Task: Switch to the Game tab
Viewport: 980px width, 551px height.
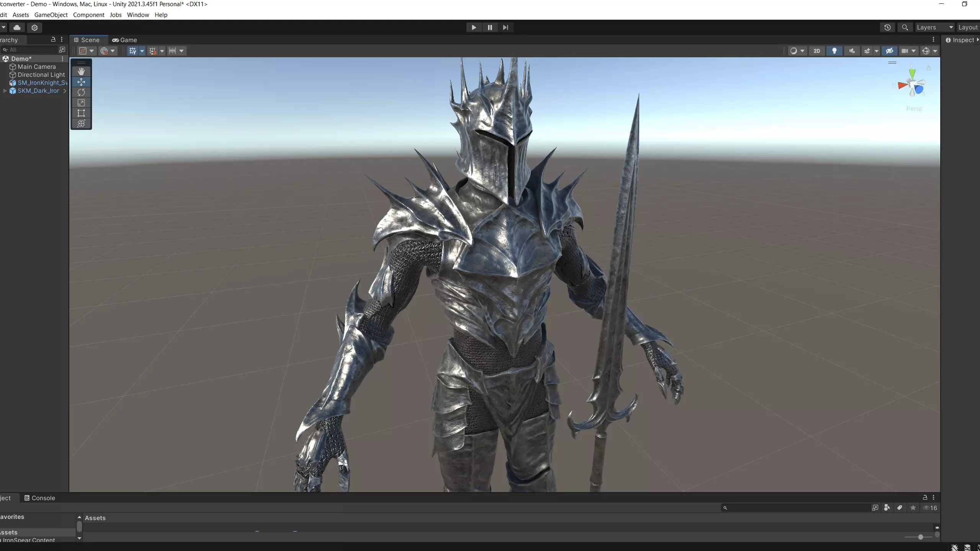Action: (x=124, y=40)
